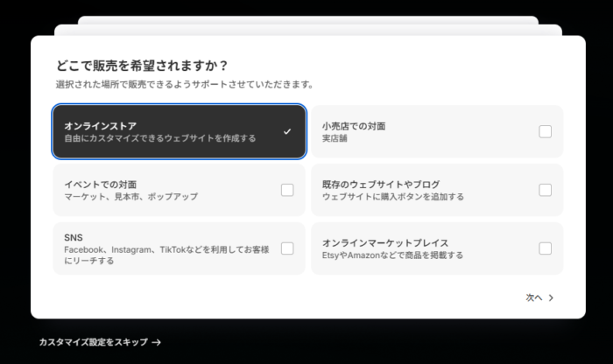613x364 pixels.
Task: Enable the イベントでの対面 checkbox
Action: click(287, 190)
